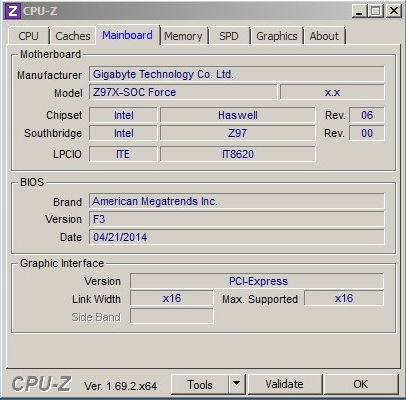This screenshot has width=406, height=401.
Task: Switch to the CPU tab
Action: click(29, 36)
